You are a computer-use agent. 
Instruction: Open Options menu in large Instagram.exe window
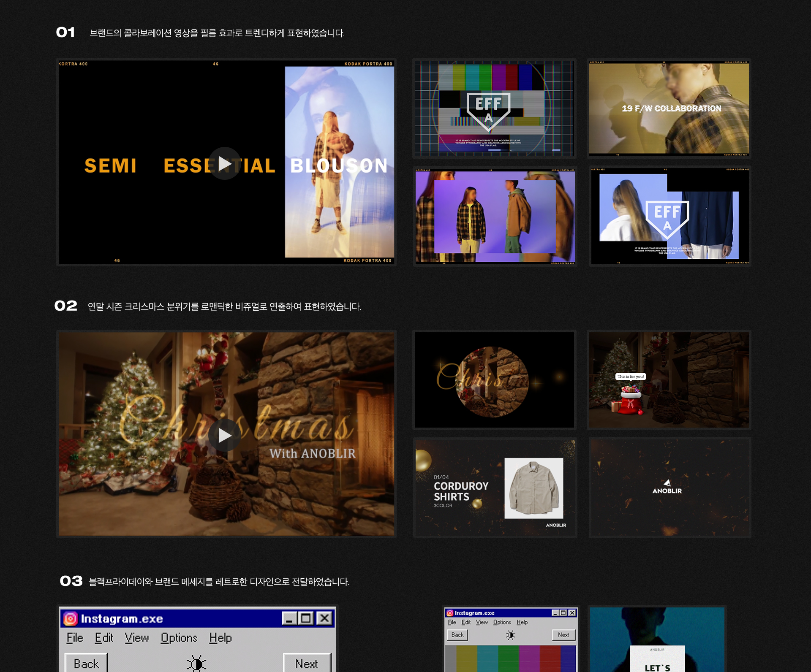pos(179,638)
